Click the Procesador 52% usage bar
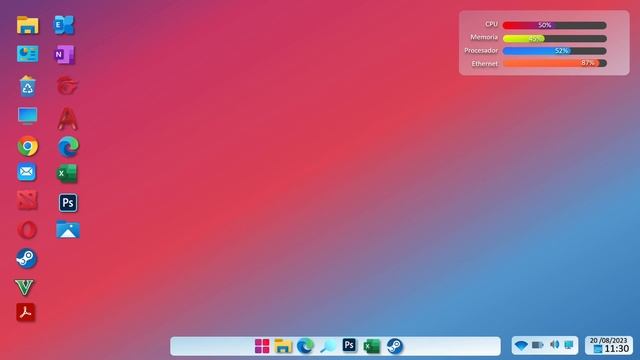 click(x=554, y=51)
